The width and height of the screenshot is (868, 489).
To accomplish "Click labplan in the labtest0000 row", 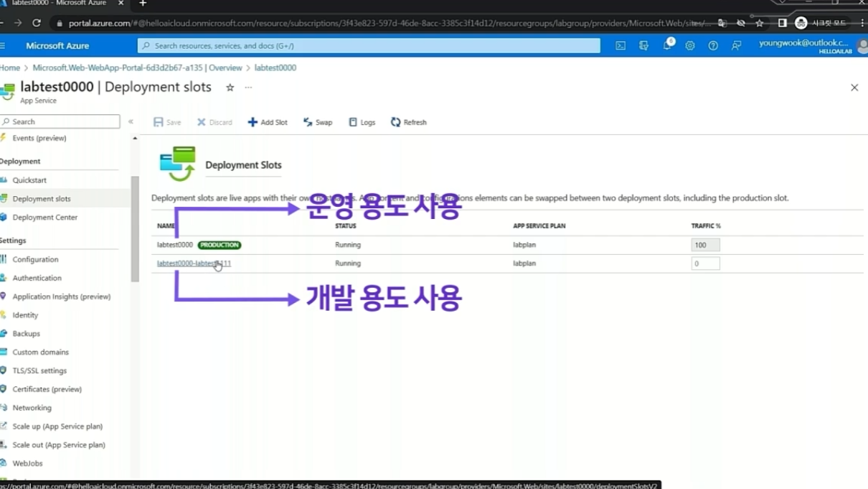I will [x=524, y=245].
